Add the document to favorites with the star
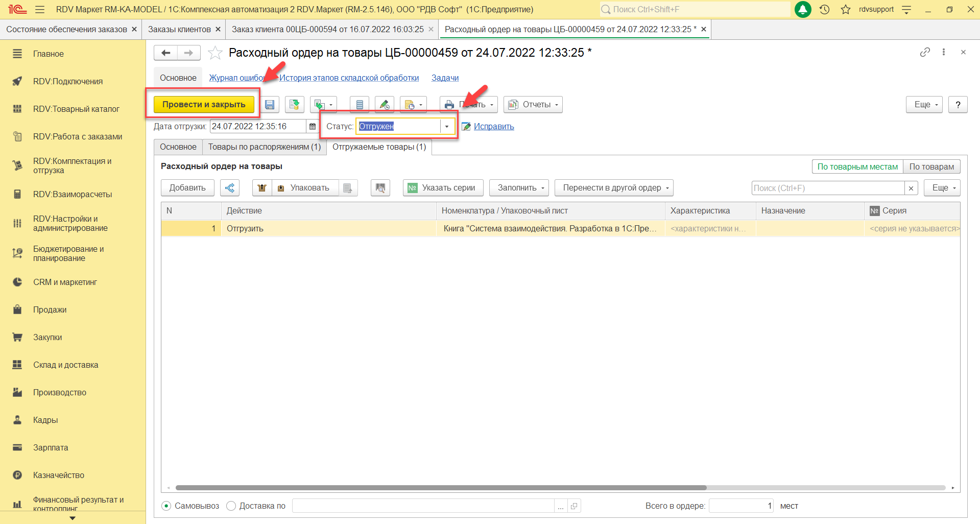980x524 pixels. 215,53
